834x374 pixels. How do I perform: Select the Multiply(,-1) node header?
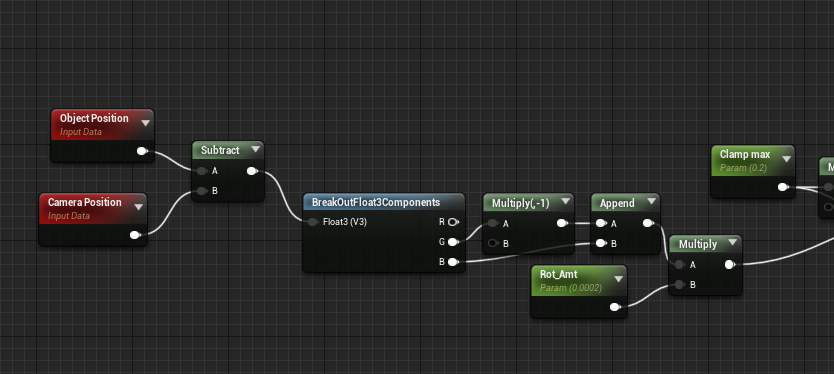[528, 202]
